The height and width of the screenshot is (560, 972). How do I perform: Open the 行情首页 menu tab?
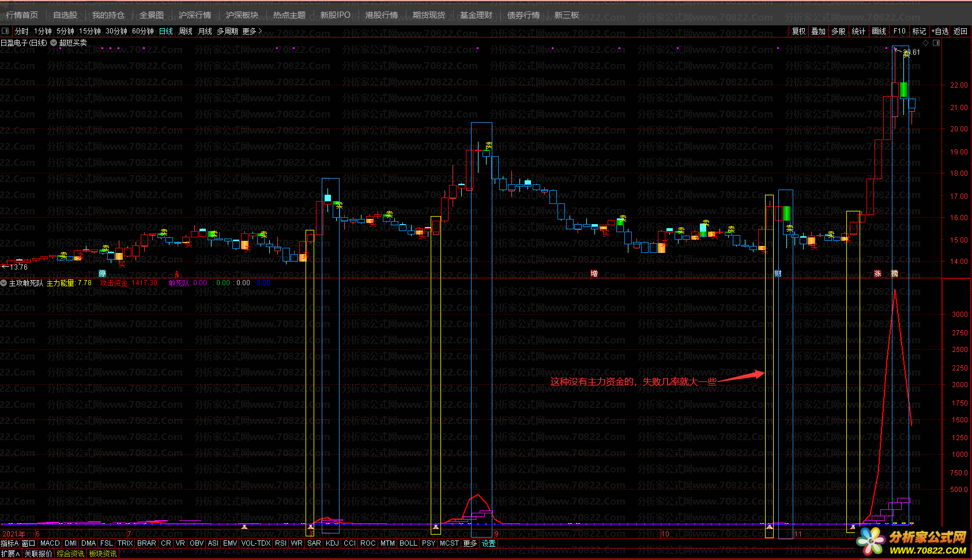point(22,15)
